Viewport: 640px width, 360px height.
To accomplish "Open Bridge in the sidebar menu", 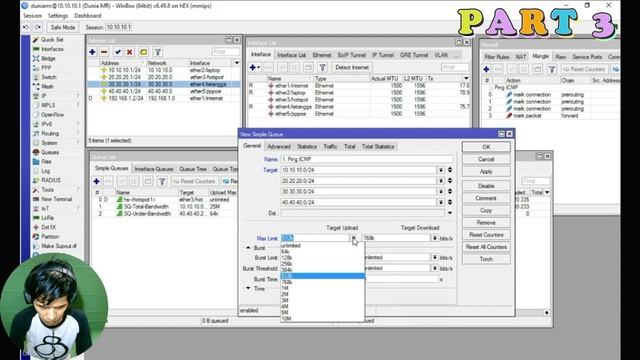I will click(x=48, y=58).
